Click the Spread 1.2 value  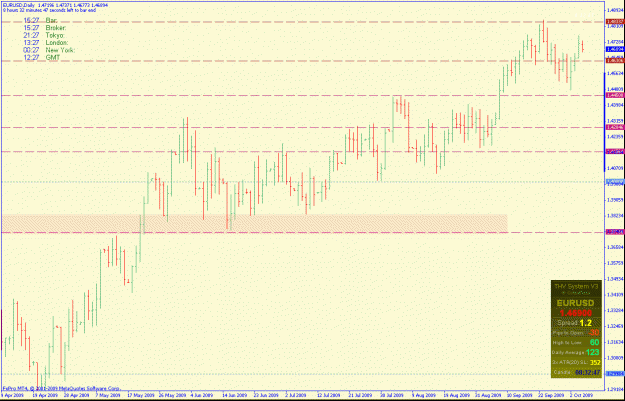[586, 323]
